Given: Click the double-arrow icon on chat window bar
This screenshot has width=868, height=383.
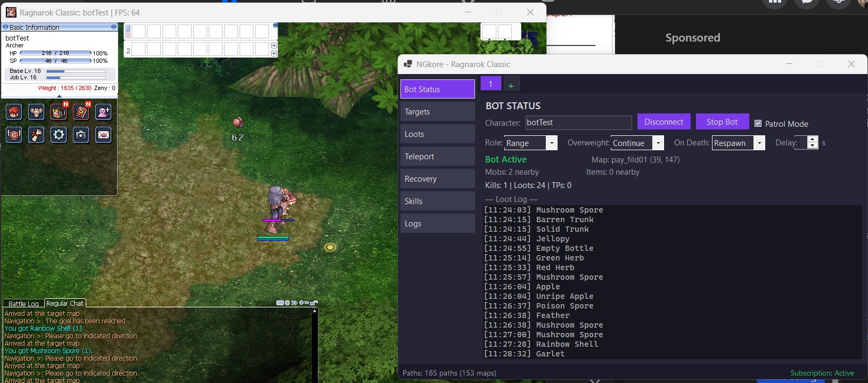Looking at the screenshot, I should 294,303.
